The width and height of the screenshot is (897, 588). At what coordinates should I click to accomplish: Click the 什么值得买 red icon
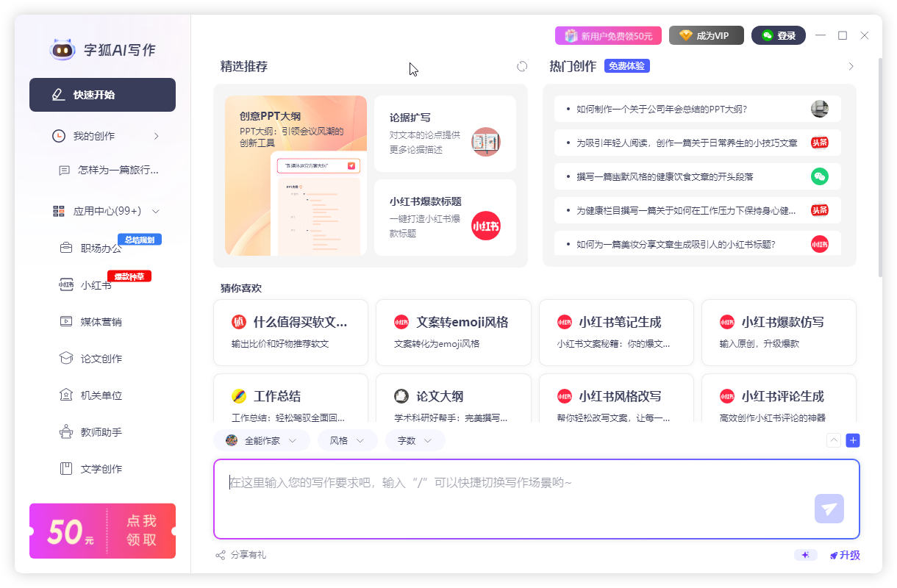239,322
